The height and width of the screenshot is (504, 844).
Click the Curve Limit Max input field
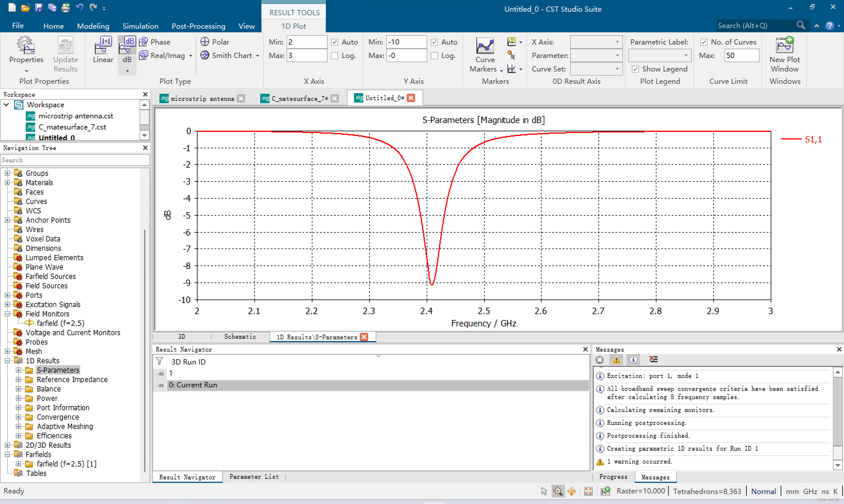tap(741, 55)
